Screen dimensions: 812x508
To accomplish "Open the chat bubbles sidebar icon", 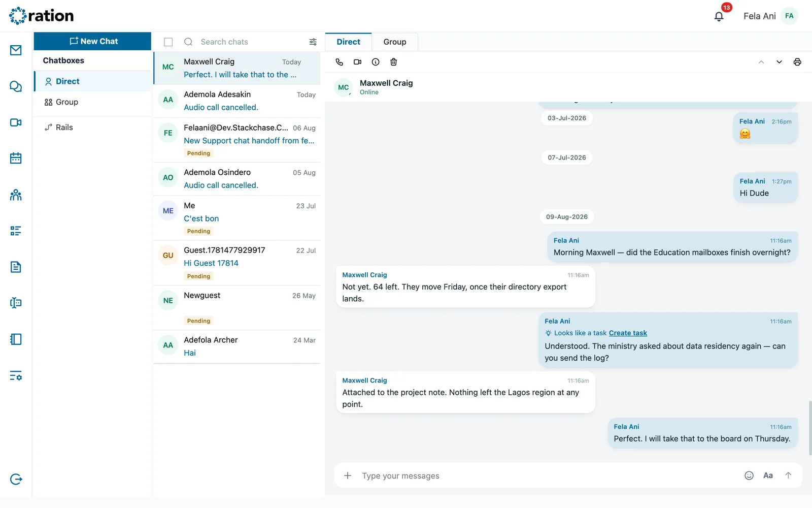I will [16, 86].
